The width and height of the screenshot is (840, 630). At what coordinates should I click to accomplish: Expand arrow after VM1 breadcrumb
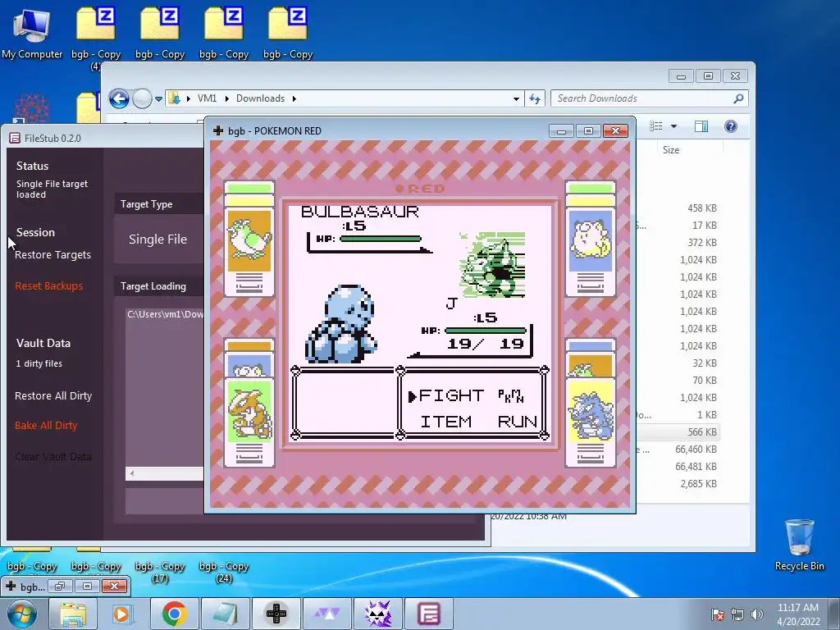pos(226,98)
